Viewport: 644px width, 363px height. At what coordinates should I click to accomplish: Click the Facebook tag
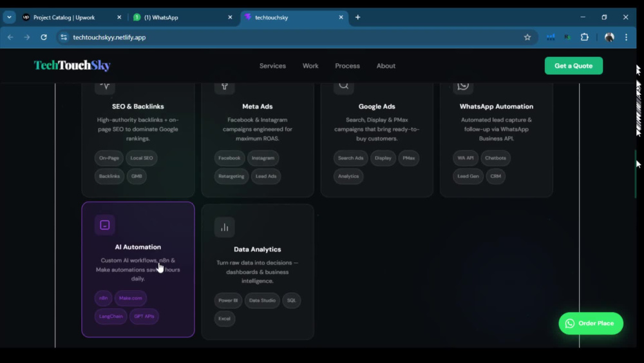229,158
